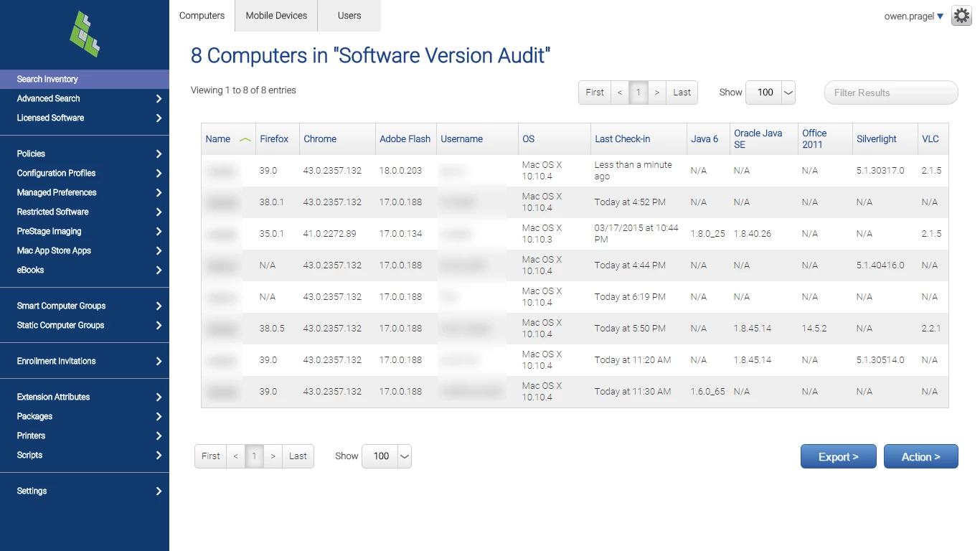Click top previous page arrow

coord(620,92)
